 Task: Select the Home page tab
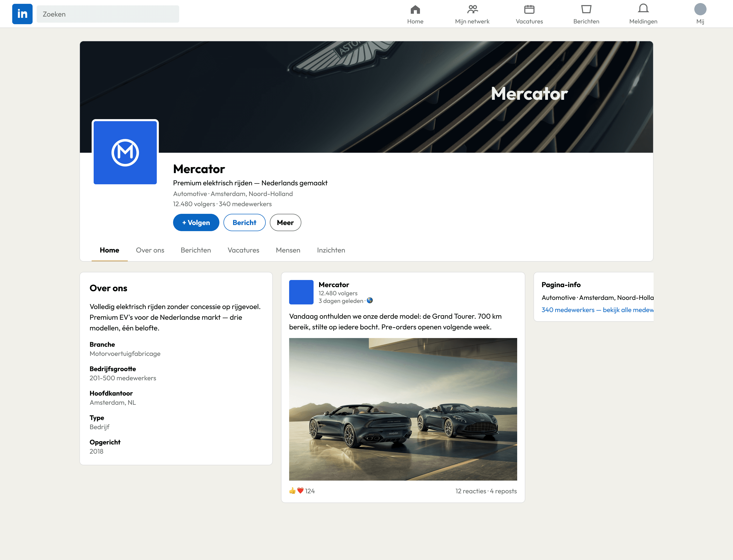click(x=109, y=250)
